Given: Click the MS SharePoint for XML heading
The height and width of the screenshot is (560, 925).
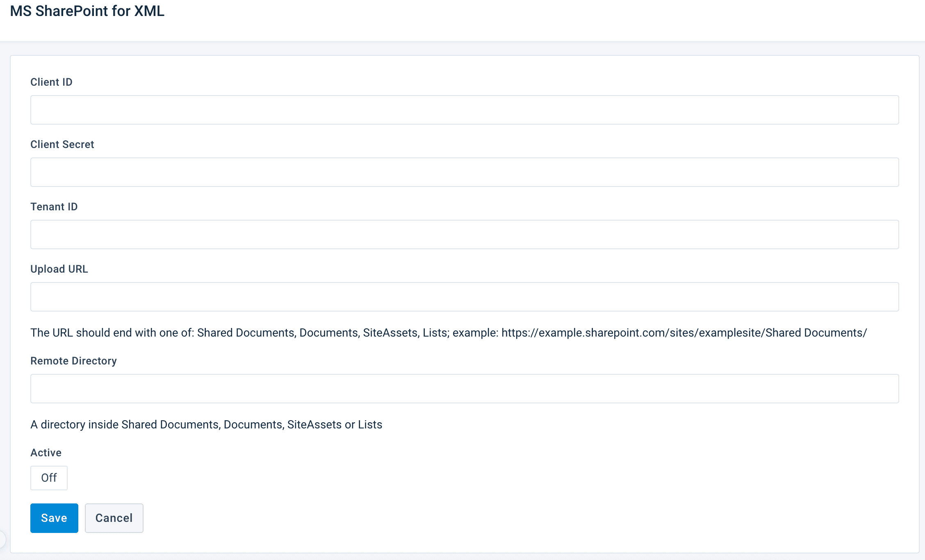Looking at the screenshot, I should 87,11.
